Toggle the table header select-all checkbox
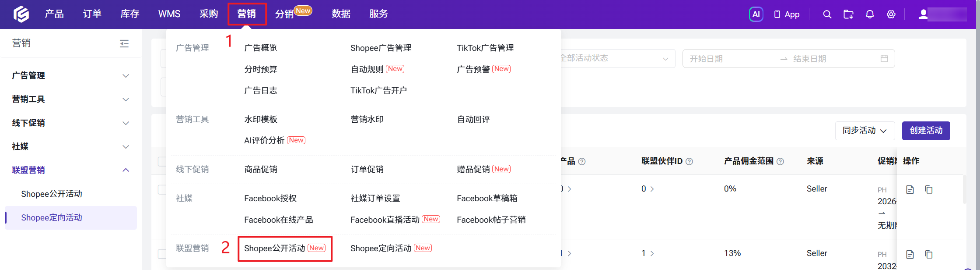 (x=162, y=161)
